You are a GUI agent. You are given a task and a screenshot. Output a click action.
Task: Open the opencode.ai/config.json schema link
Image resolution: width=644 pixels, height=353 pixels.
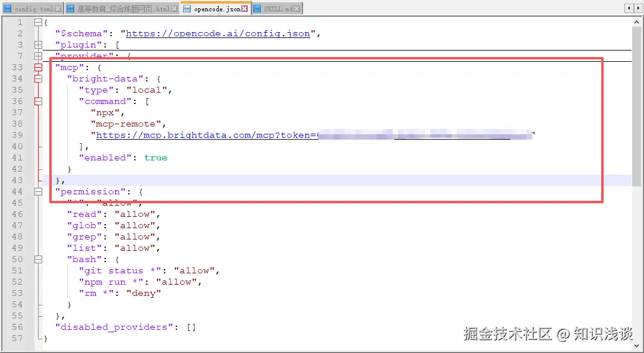[217, 34]
